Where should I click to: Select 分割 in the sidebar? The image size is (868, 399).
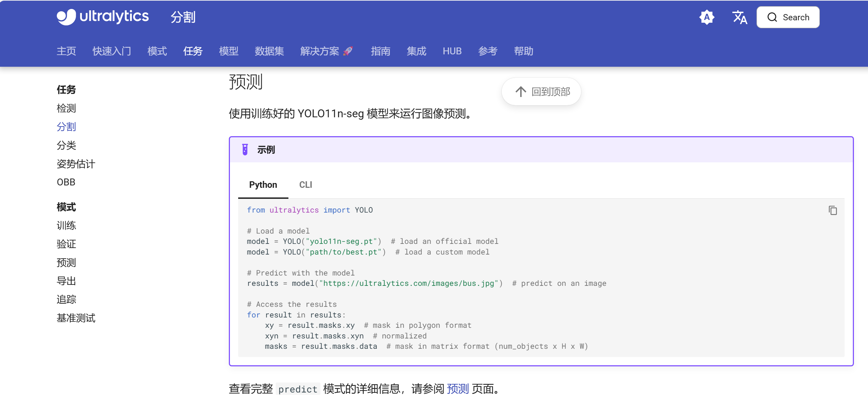[x=66, y=127]
